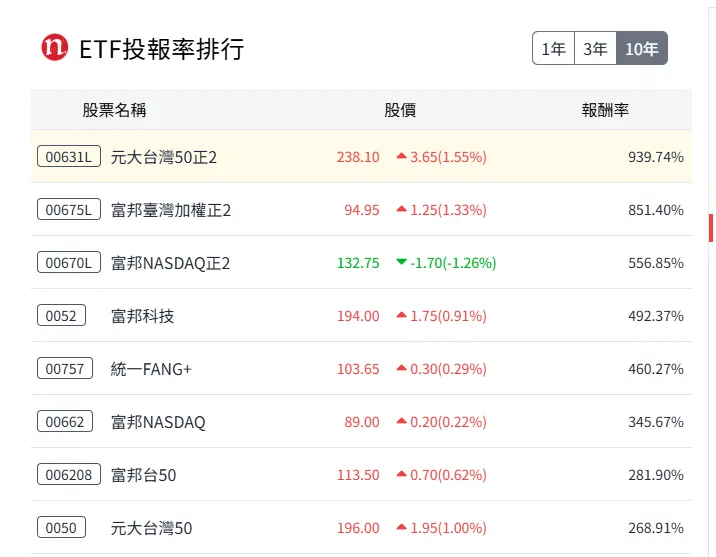Switch to the 1年 tab
This screenshot has width=716, height=557.
(x=553, y=48)
